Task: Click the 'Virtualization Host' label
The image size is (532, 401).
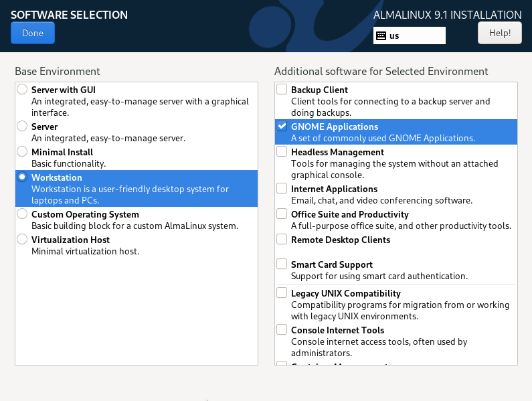Action: pyautogui.click(x=70, y=240)
